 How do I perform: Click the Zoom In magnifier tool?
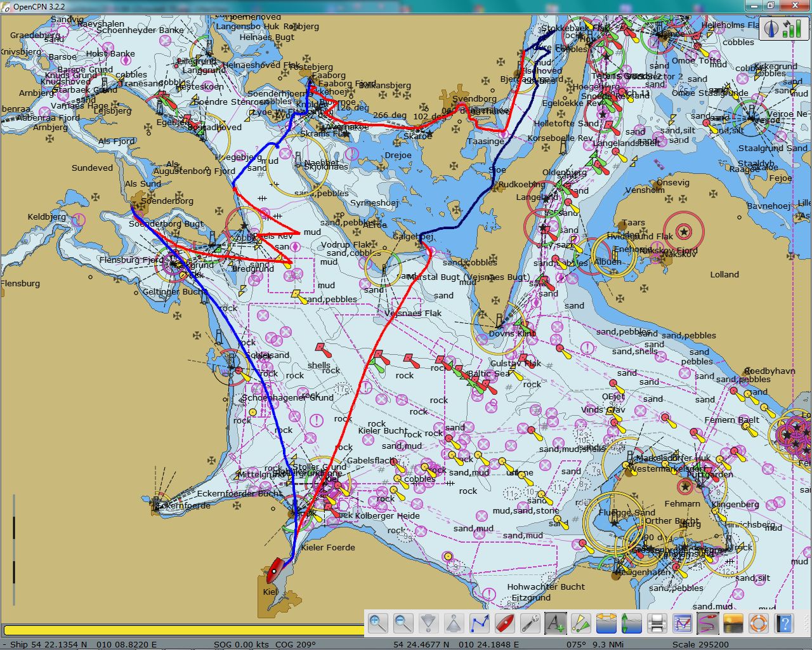click(x=378, y=623)
